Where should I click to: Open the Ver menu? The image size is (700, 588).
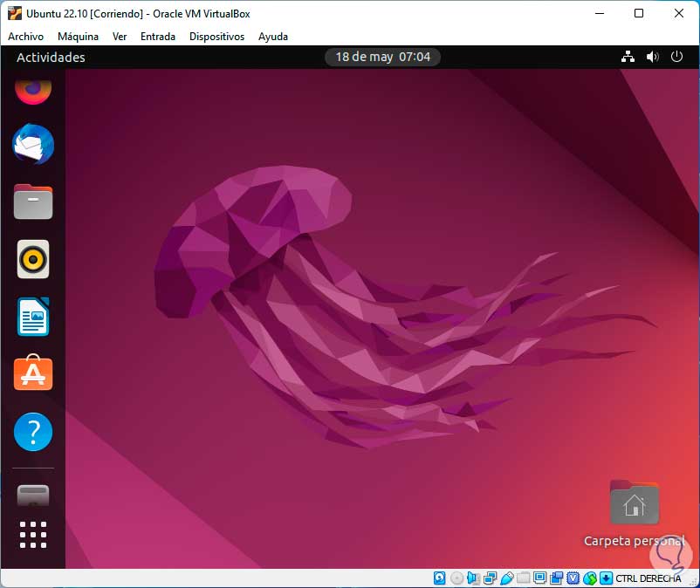(x=120, y=37)
